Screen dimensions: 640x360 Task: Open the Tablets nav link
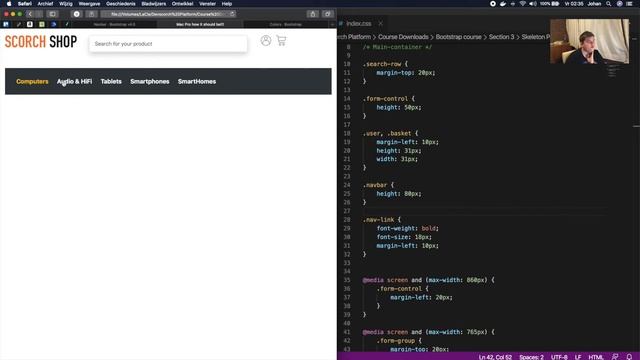[x=111, y=81]
